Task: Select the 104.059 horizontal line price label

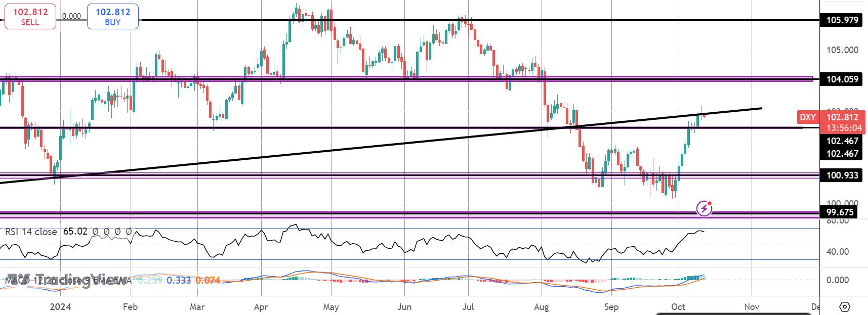Action: (x=842, y=79)
